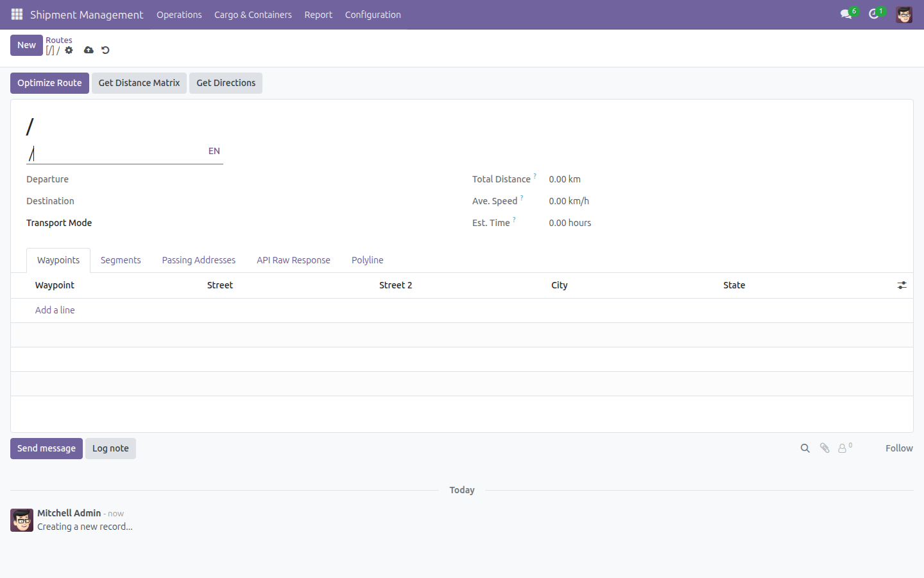This screenshot has height=578, width=924.
Task: Open Mitchell Admin user avatar menu
Action: (904, 14)
